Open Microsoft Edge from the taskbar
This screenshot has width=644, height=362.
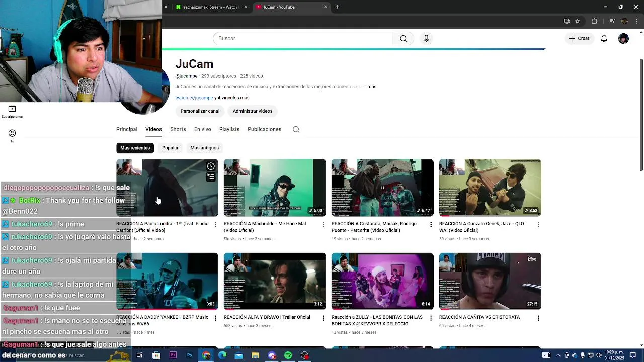222,355
